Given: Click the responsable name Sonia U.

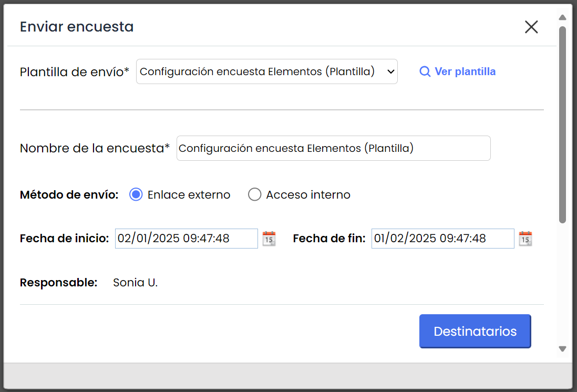Looking at the screenshot, I should (x=136, y=283).
